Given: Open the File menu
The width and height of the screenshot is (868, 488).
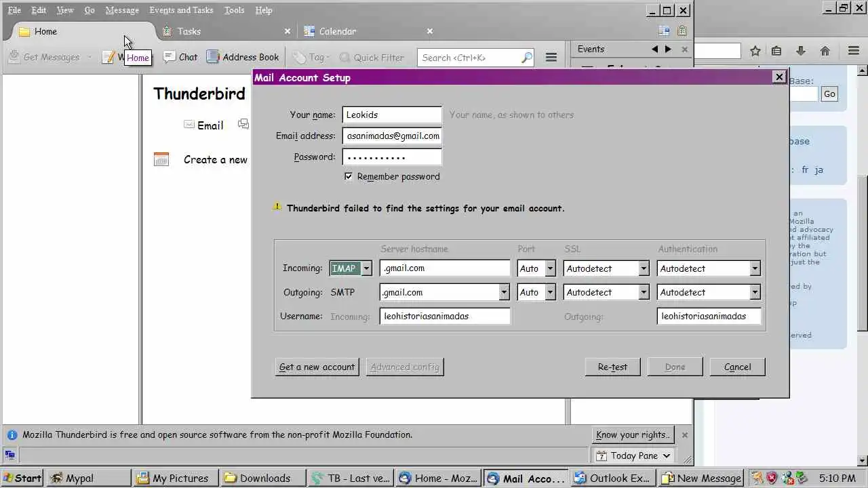Looking at the screenshot, I should pos(14,10).
